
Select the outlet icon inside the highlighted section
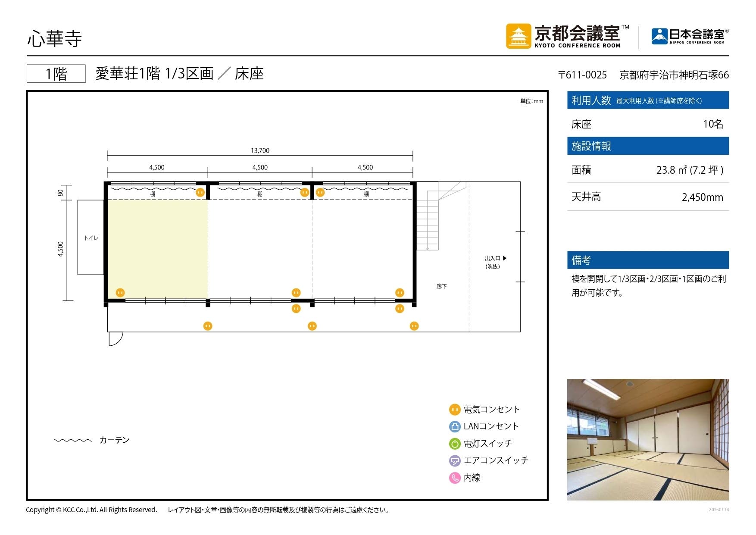click(x=120, y=292)
